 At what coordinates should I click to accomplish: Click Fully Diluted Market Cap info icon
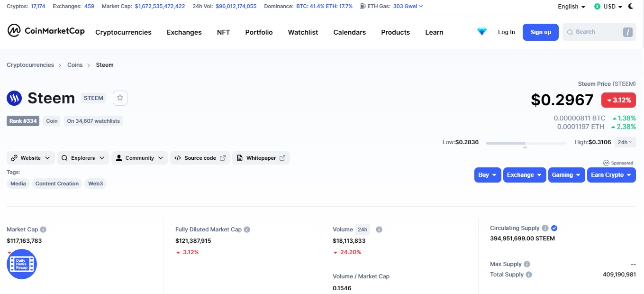click(x=247, y=230)
